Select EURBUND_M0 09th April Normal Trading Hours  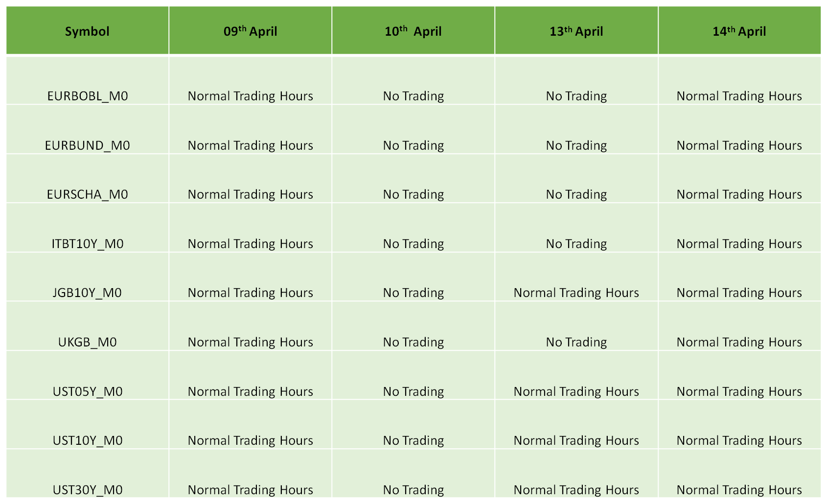click(x=251, y=129)
